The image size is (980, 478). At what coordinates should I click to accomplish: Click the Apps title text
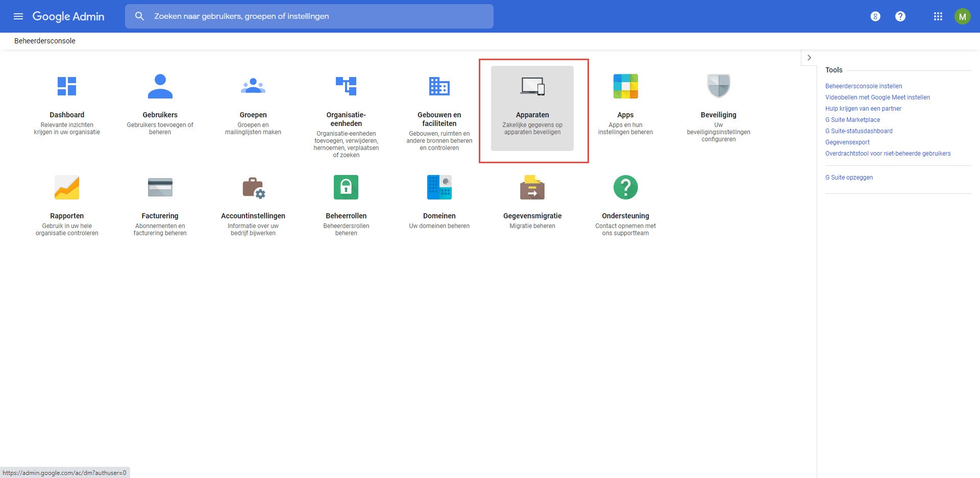point(625,115)
